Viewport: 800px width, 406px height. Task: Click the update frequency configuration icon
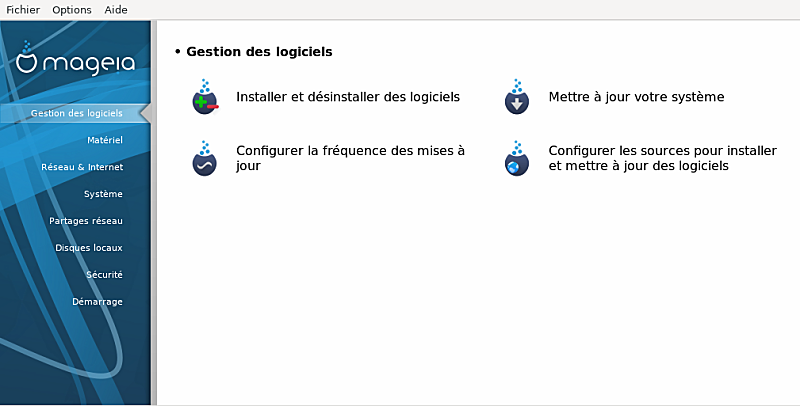205,159
